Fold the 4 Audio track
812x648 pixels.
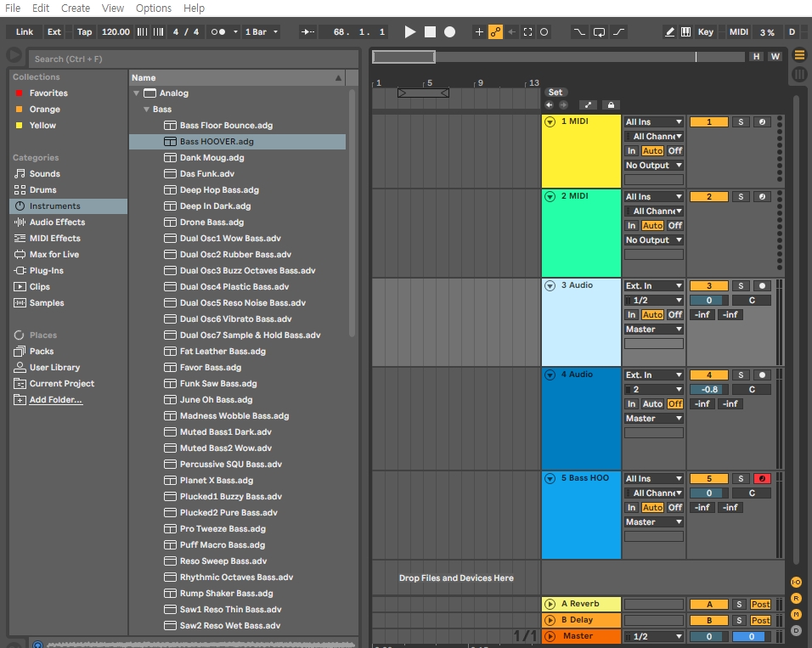pyautogui.click(x=550, y=375)
